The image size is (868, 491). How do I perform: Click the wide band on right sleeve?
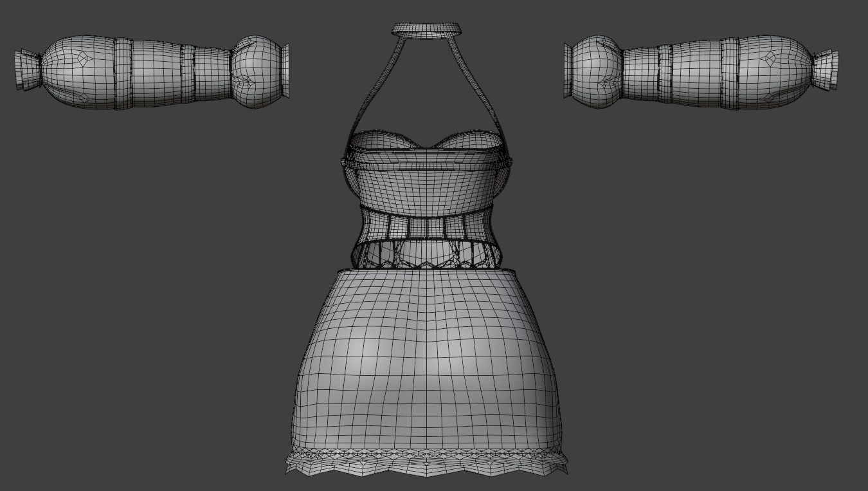pos(730,73)
